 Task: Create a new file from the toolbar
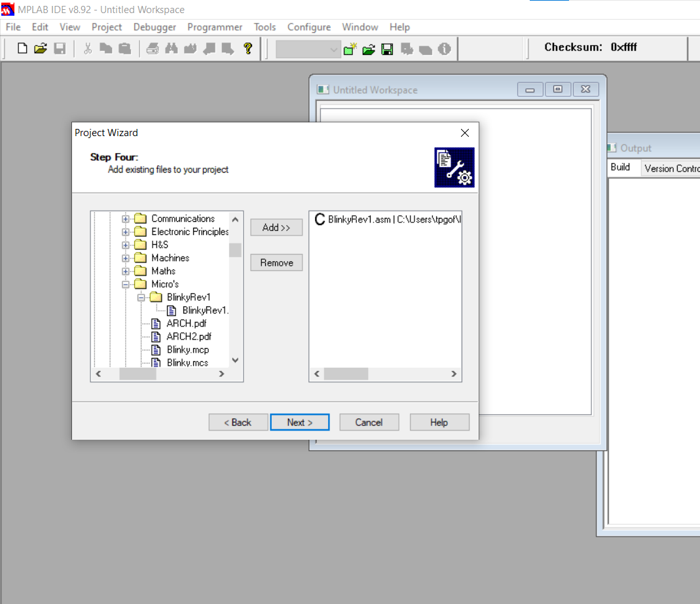tap(22, 48)
